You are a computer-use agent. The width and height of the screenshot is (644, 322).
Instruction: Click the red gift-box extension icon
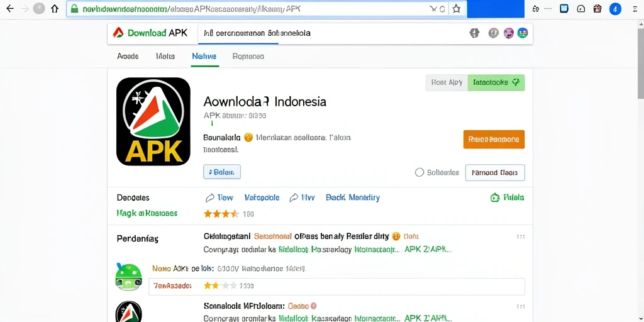tap(597, 9)
